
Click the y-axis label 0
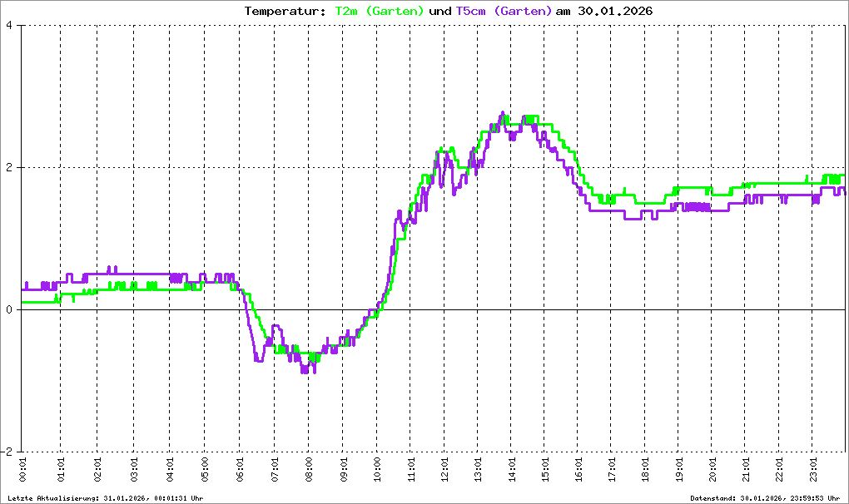coord(8,309)
